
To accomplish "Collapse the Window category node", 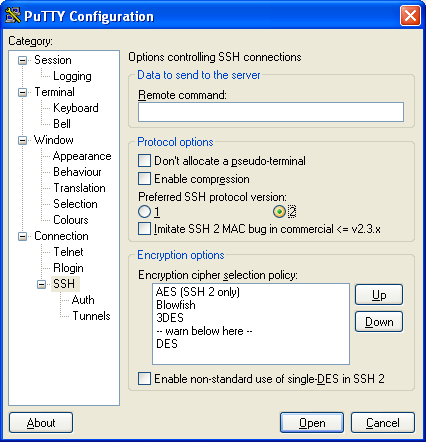I will tap(22, 140).
